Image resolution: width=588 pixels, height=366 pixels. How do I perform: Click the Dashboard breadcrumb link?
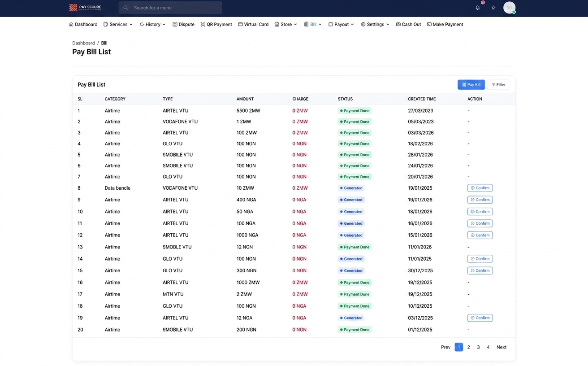point(83,43)
